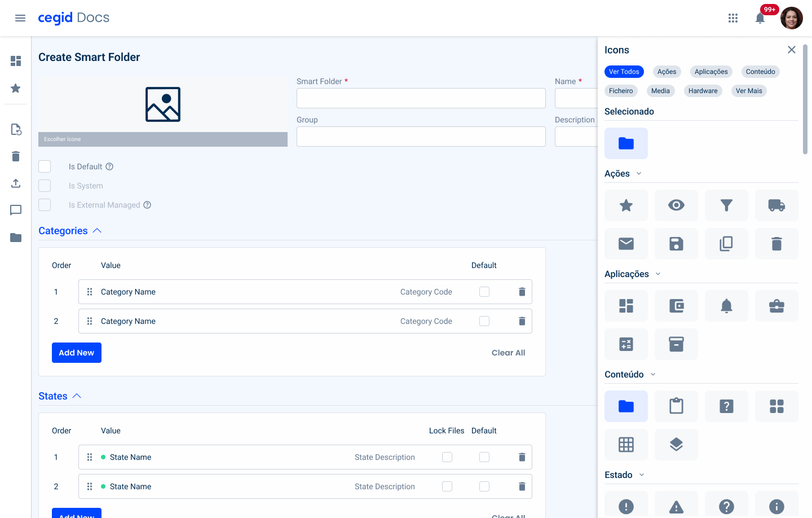Collapse the Conteúdo icon group
The height and width of the screenshot is (518, 812).
(x=653, y=375)
